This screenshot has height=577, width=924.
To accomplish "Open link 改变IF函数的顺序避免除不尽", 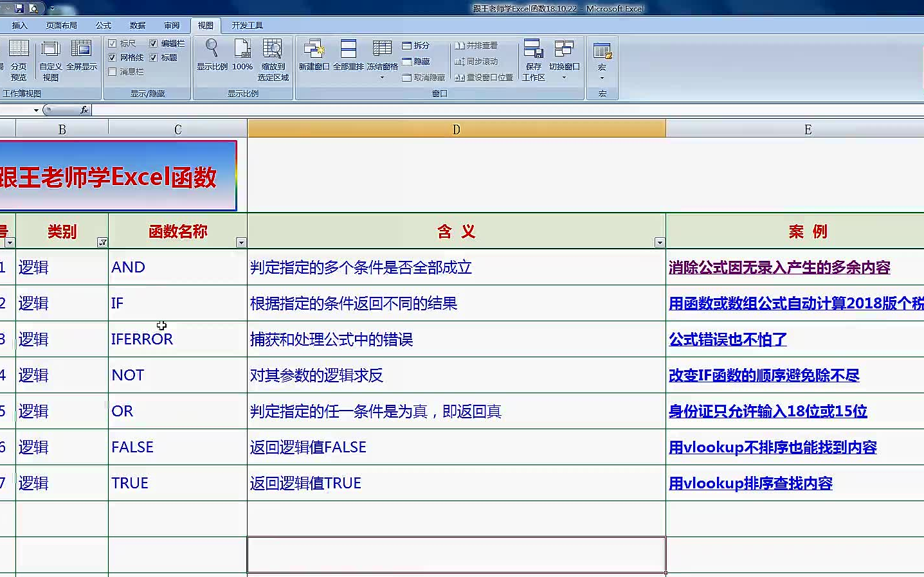I will click(x=764, y=375).
